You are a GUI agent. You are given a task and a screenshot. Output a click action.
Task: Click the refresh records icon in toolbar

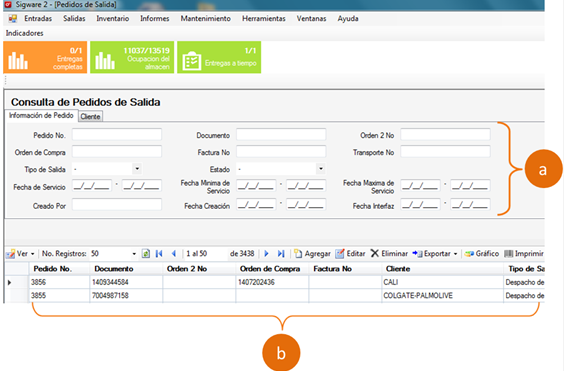pos(146,254)
